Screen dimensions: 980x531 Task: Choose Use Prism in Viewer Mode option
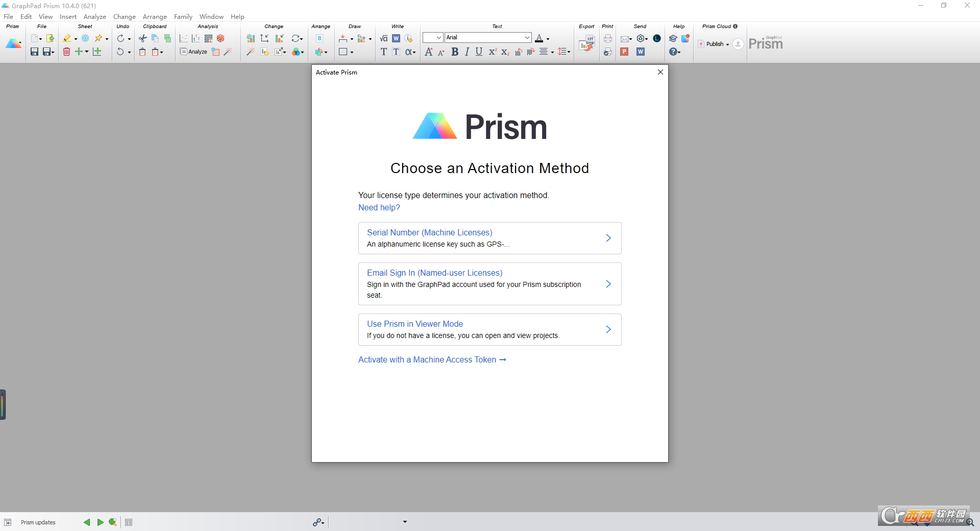click(490, 329)
